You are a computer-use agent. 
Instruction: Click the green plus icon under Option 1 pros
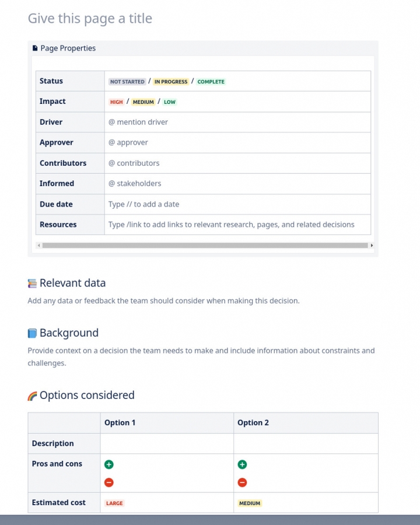point(108,464)
